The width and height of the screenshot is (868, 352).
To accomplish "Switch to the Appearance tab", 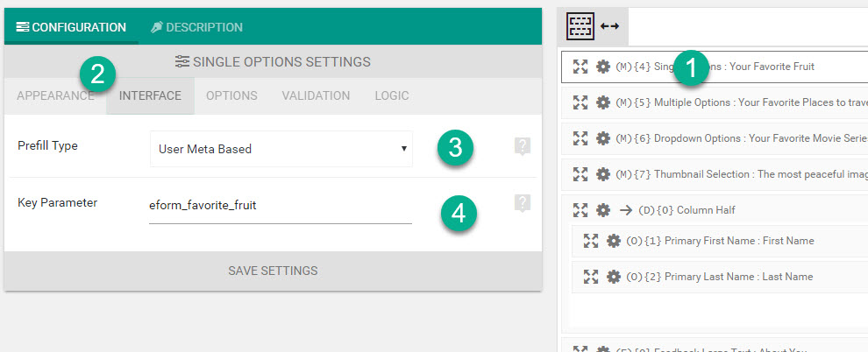I will [55, 95].
